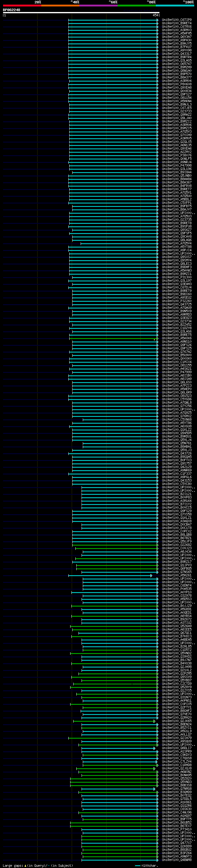Viewport: 197px width, 868px height.
Task: Select label UniRef100_Q7NMG8
Action: [x=177, y=789]
